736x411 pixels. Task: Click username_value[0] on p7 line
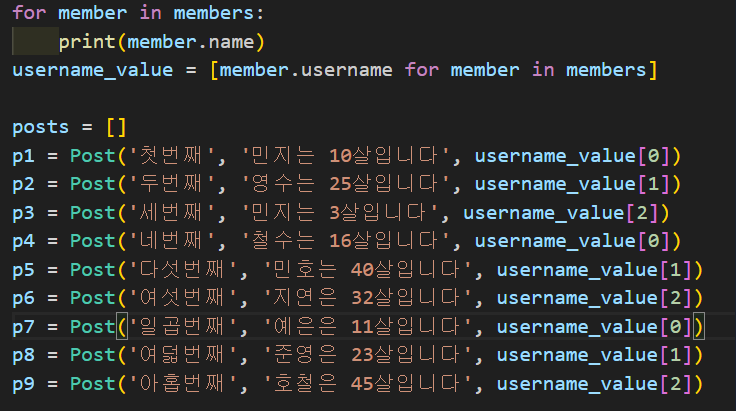[x=594, y=327]
